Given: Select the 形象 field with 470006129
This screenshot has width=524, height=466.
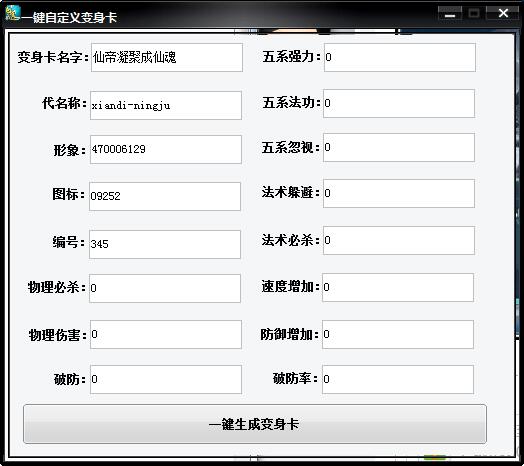Looking at the screenshot, I should 166,149.
